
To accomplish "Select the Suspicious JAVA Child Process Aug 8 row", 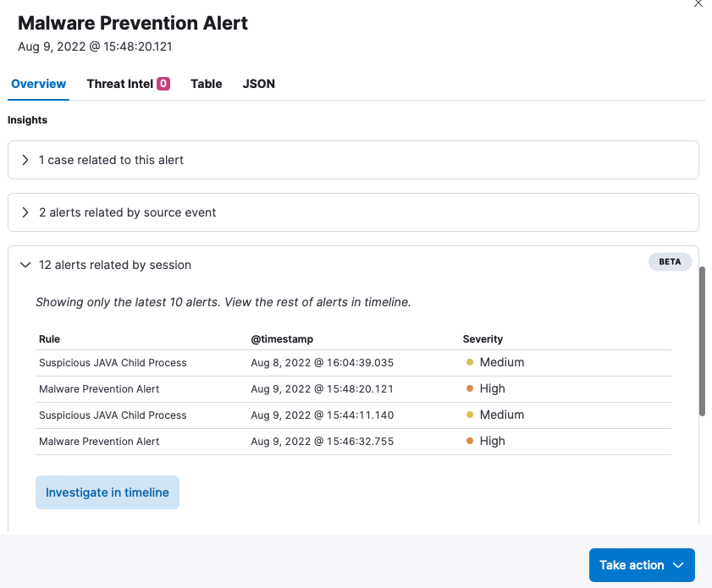I will point(353,362).
